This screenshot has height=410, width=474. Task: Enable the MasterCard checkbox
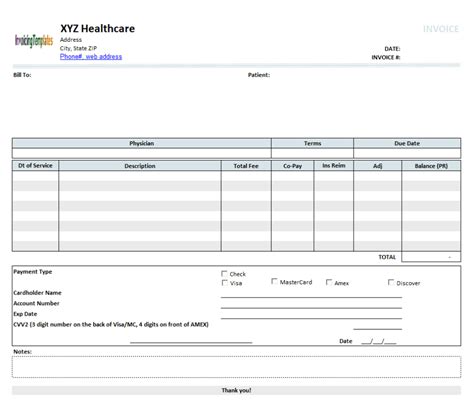(274, 281)
